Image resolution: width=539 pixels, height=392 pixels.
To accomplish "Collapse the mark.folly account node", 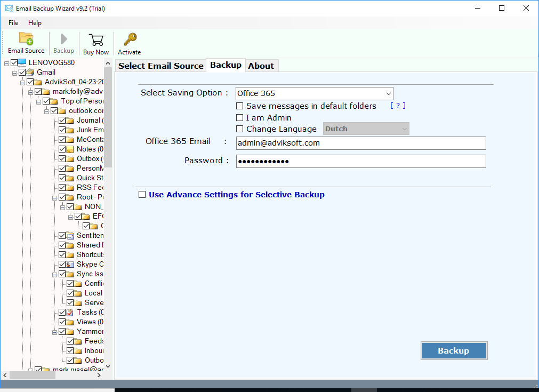I will coord(30,92).
